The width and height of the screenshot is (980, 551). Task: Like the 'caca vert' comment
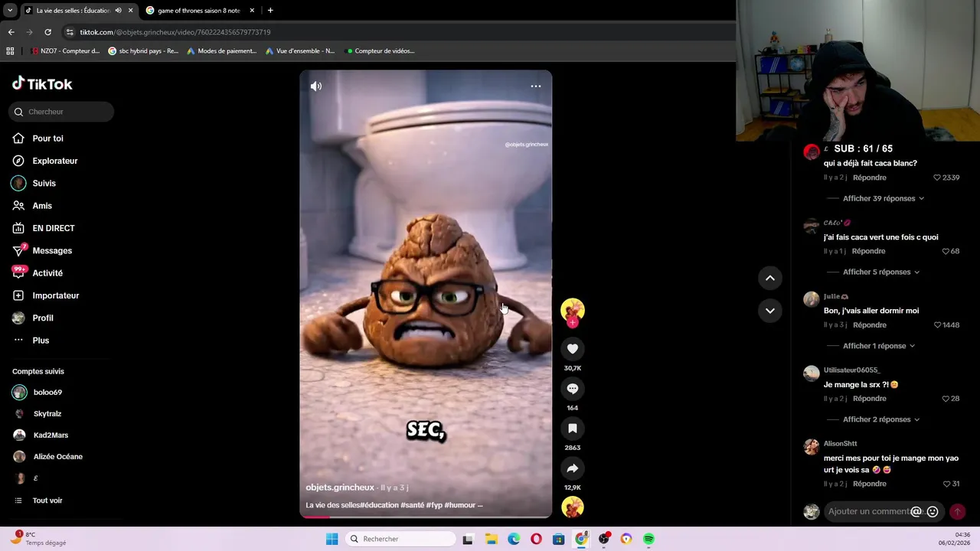pyautogui.click(x=946, y=251)
